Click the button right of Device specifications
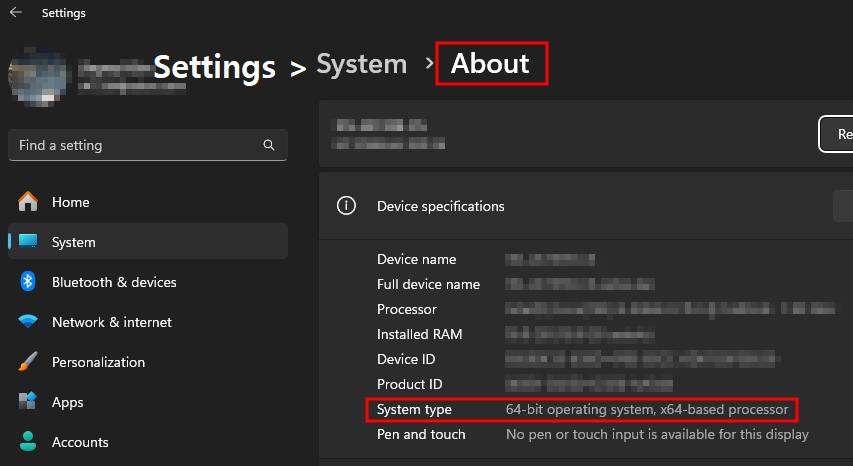This screenshot has height=466, width=853. [x=842, y=206]
